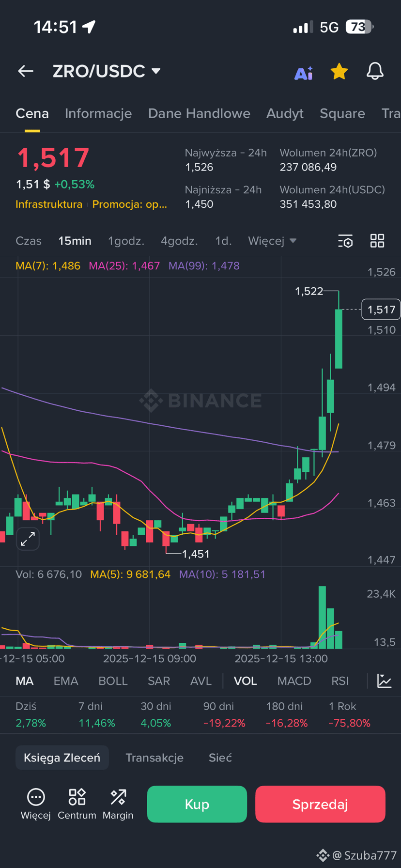Viewport: 401px width, 868px height.
Task: Expand Więcej timeframe dropdown
Action: (x=272, y=241)
